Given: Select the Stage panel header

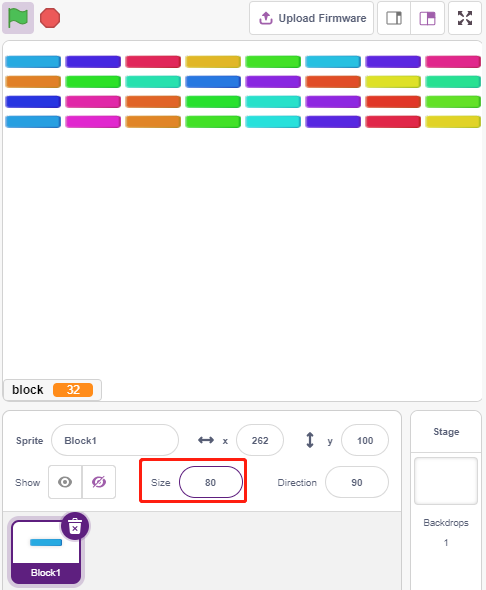Looking at the screenshot, I should coord(446,432).
